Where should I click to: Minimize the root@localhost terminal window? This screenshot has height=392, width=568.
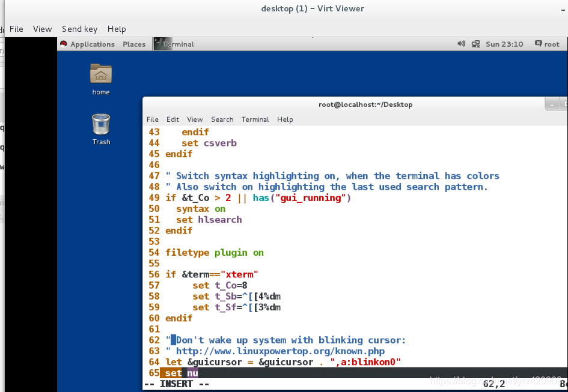tap(552, 104)
